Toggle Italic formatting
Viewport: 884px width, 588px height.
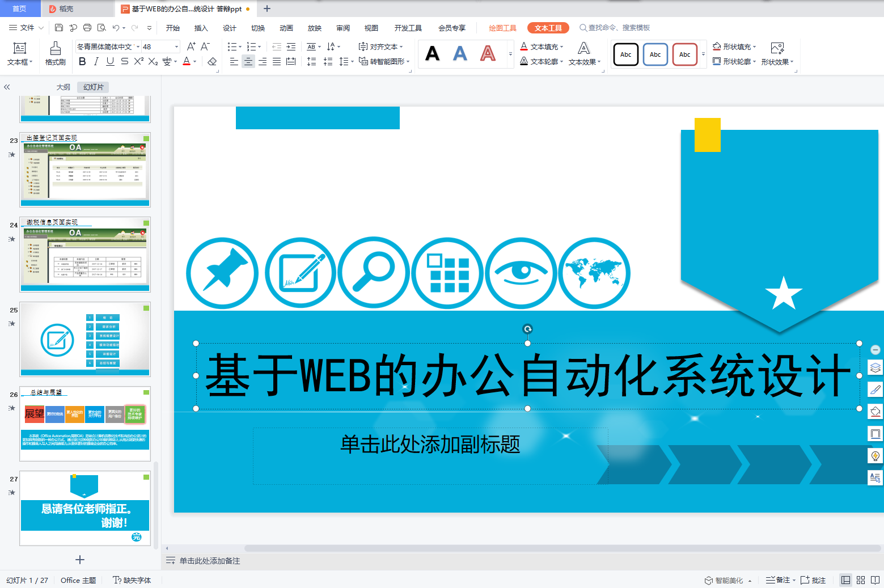pos(96,61)
